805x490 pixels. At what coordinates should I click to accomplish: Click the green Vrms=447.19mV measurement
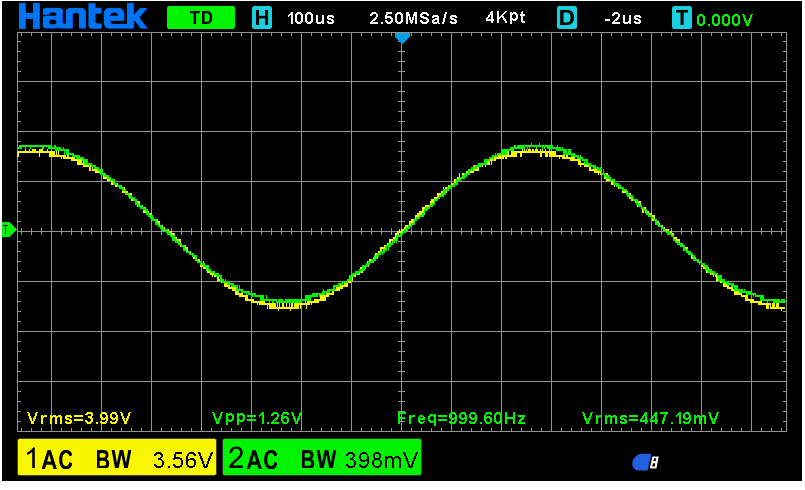(x=650, y=418)
